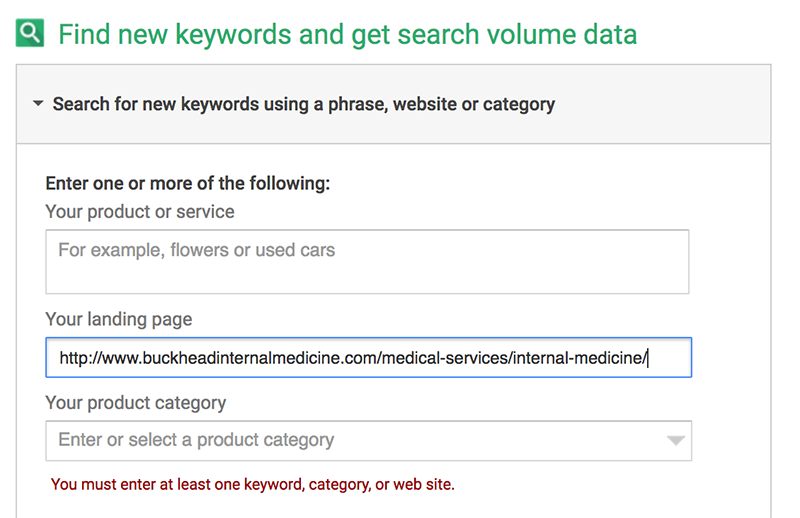Click the 'Search for new keywords using a phrase' header
800x518 pixels.
click(x=304, y=104)
